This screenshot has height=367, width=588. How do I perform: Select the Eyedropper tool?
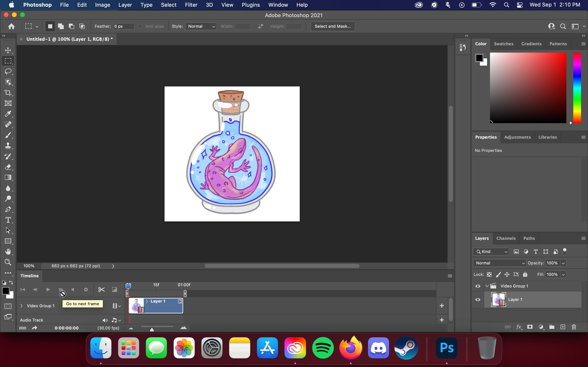point(8,114)
